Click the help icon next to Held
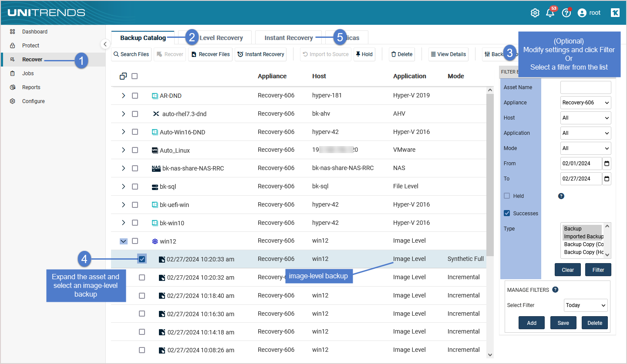627x364 pixels. click(561, 196)
